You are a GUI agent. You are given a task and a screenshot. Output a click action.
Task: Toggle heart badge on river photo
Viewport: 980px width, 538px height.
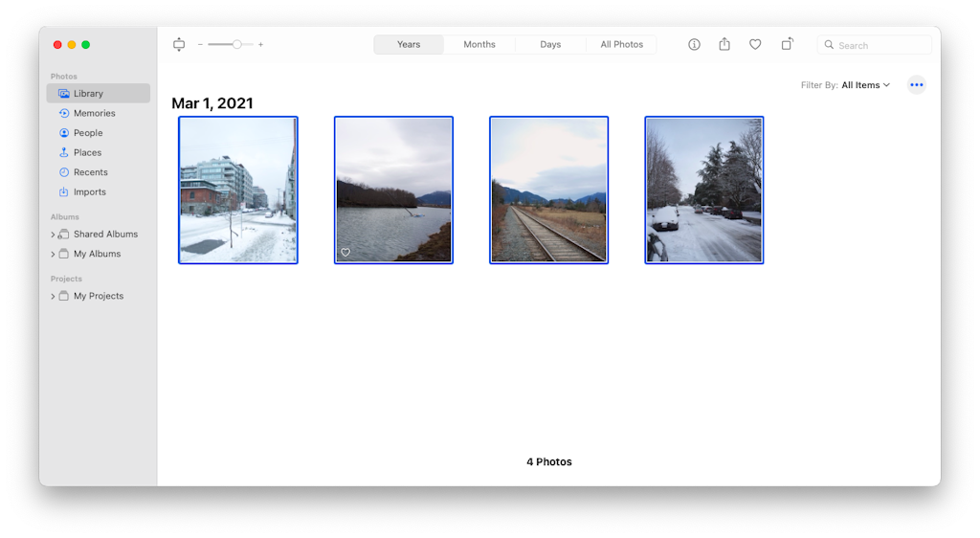click(x=345, y=253)
